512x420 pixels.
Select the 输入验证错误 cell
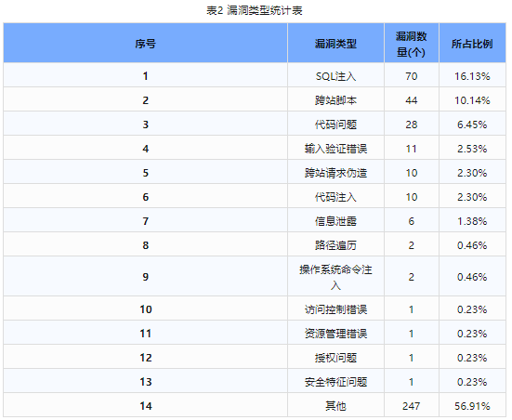point(335,149)
